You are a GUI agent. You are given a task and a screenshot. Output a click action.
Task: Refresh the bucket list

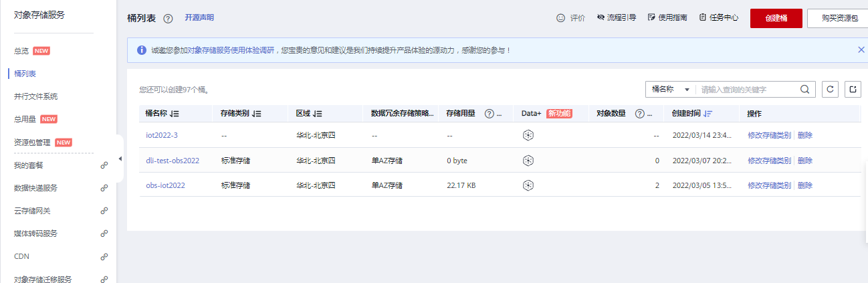pyautogui.click(x=830, y=89)
